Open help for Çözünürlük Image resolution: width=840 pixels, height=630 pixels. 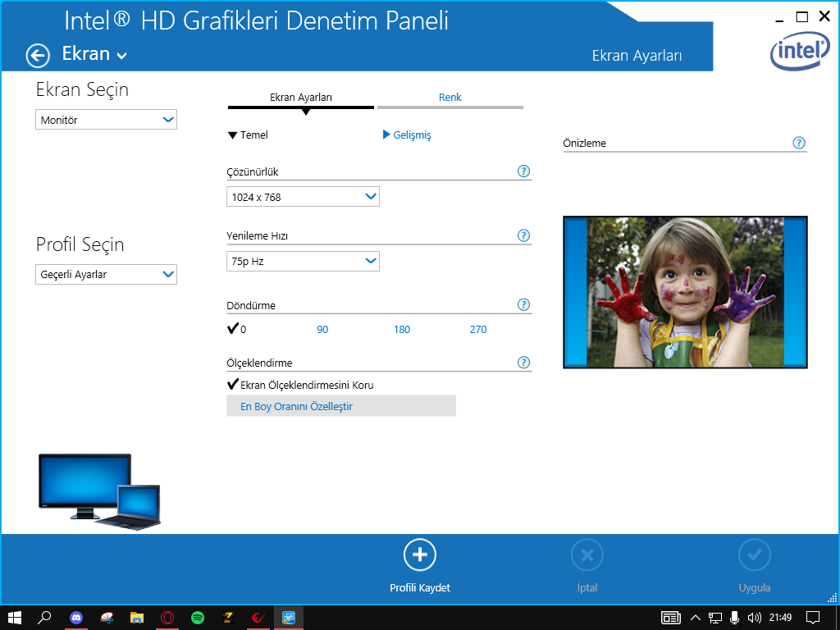click(x=523, y=171)
